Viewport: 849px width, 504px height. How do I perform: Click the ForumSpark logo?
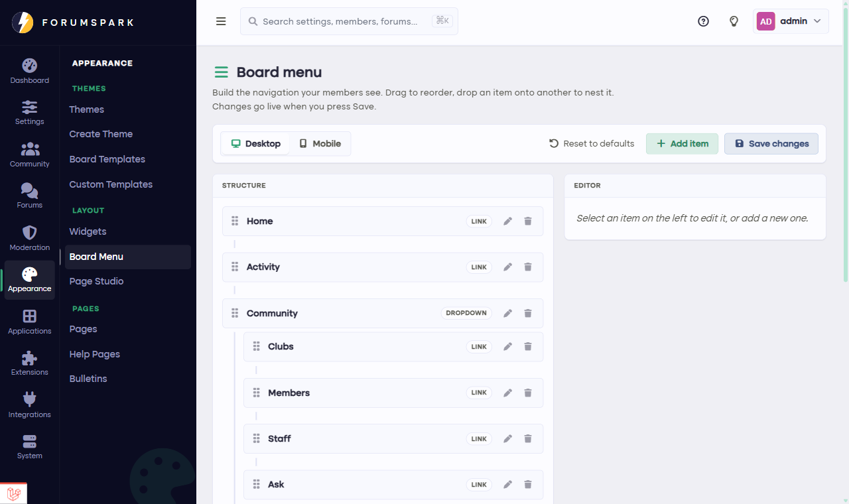(x=73, y=23)
